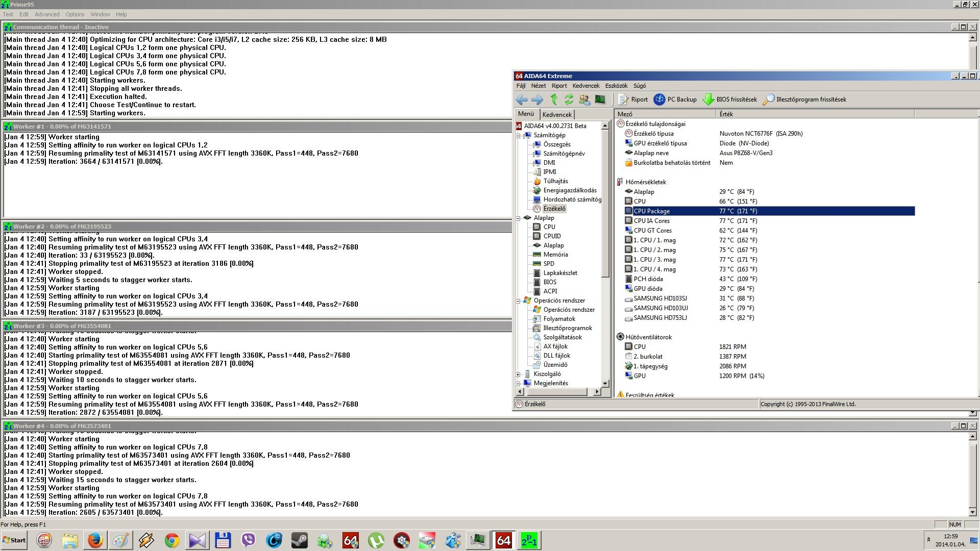The image size is (980, 551).
Task: Go back with the AIDA64 blue left arrow
Action: coord(522,99)
